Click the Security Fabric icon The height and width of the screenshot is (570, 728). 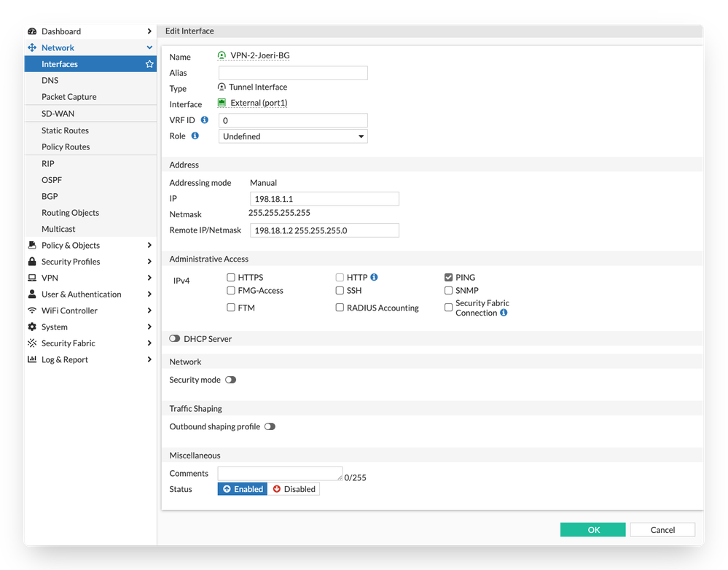tap(32, 343)
